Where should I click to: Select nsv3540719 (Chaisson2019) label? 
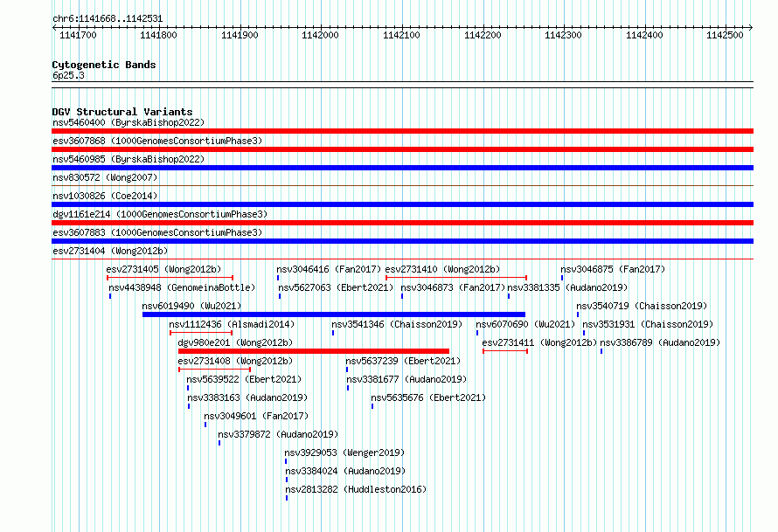point(642,306)
